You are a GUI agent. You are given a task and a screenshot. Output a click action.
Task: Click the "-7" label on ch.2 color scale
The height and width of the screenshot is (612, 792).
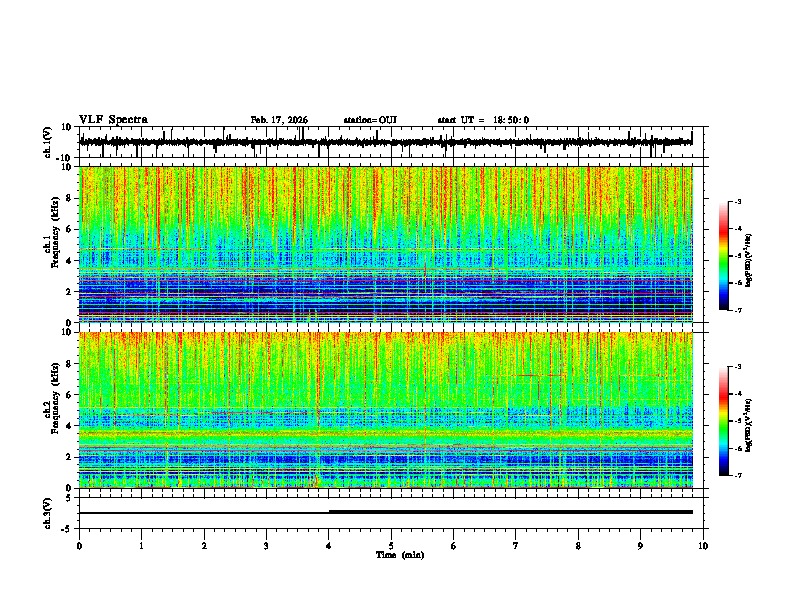click(x=737, y=476)
